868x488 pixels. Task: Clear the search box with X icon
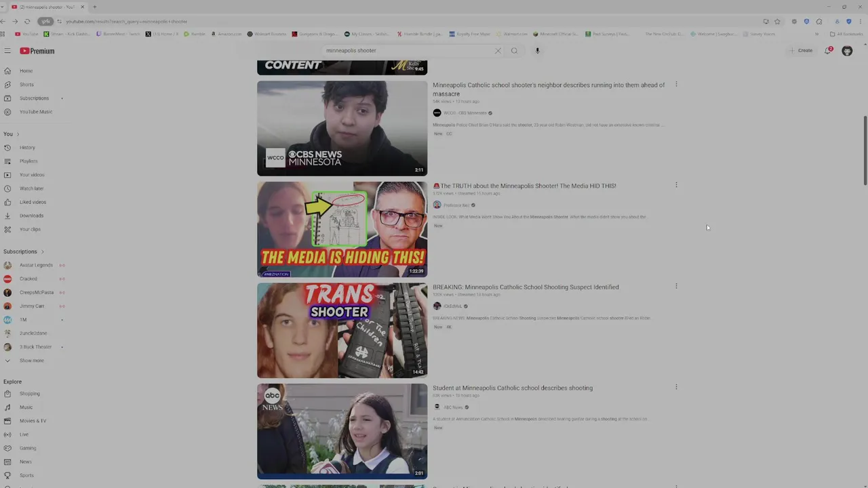tap(498, 51)
